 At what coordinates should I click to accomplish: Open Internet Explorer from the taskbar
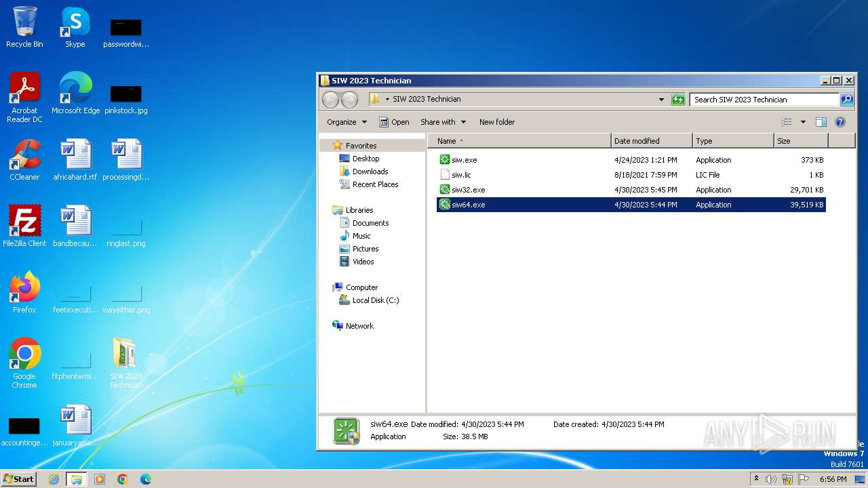pos(54,479)
